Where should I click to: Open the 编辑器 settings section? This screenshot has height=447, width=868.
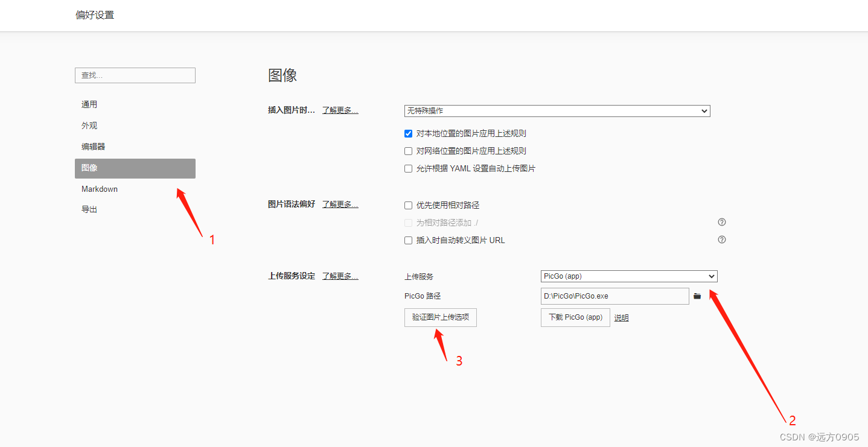[x=135, y=147]
